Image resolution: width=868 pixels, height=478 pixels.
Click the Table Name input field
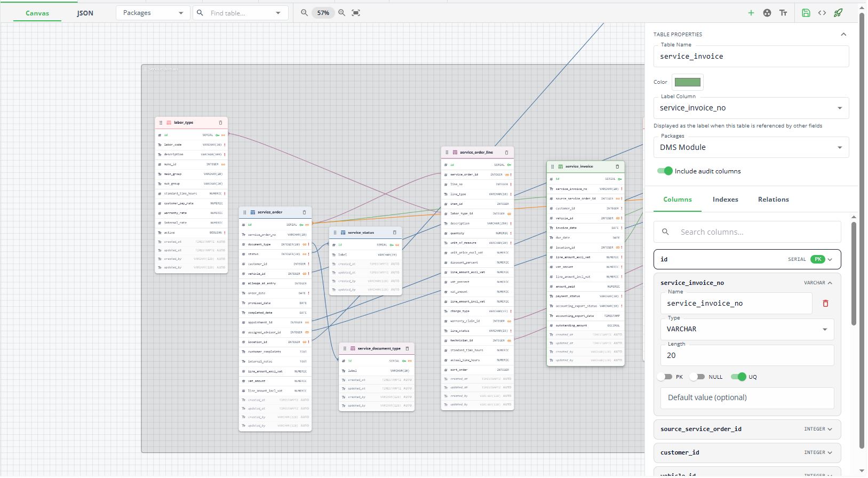[x=751, y=56]
